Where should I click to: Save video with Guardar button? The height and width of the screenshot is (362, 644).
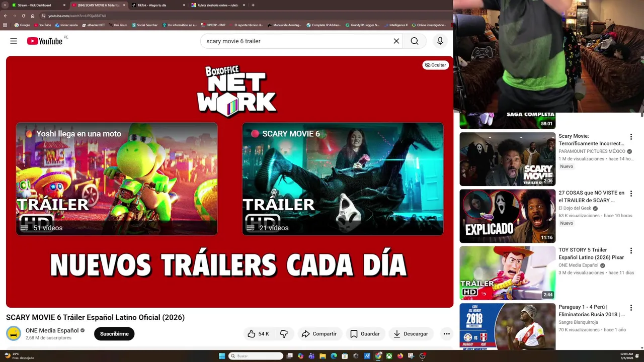click(365, 334)
